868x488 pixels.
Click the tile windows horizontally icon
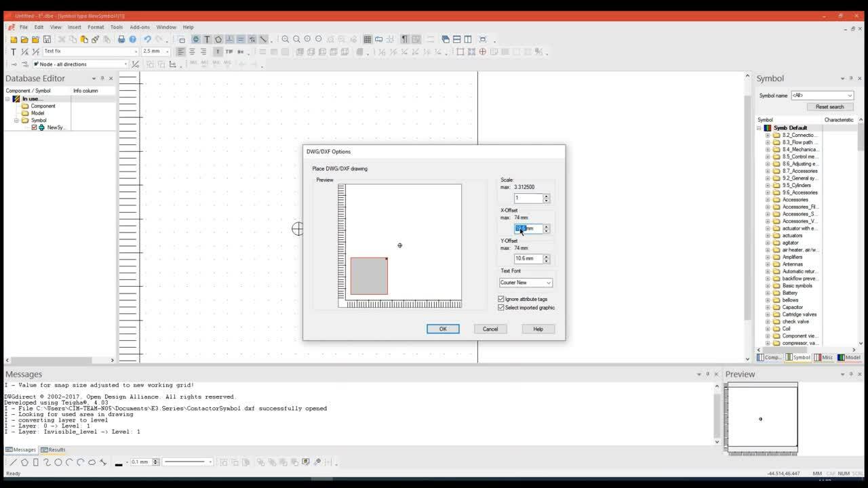coord(457,39)
